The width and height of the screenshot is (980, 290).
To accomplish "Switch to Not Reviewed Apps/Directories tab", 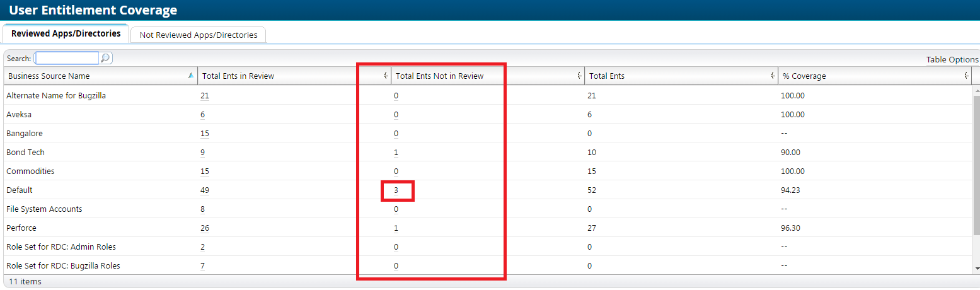I will [x=199, y=35].
